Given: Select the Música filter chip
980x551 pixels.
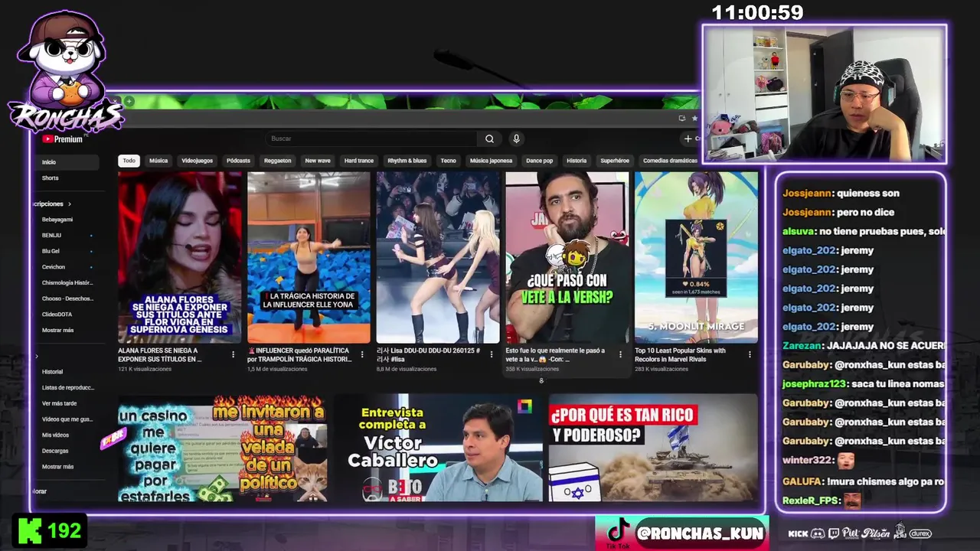Looking at the screenshot, I should (158, 161).
